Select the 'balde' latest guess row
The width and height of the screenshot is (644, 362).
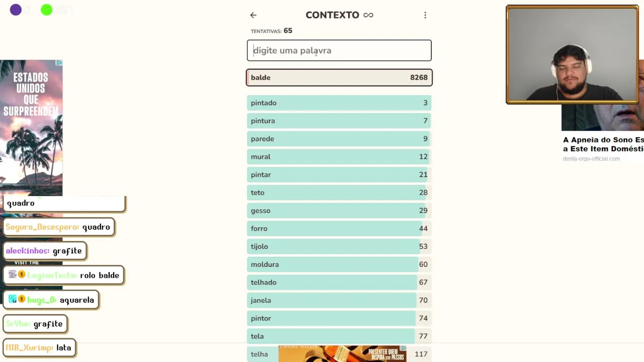coord(339,77)
